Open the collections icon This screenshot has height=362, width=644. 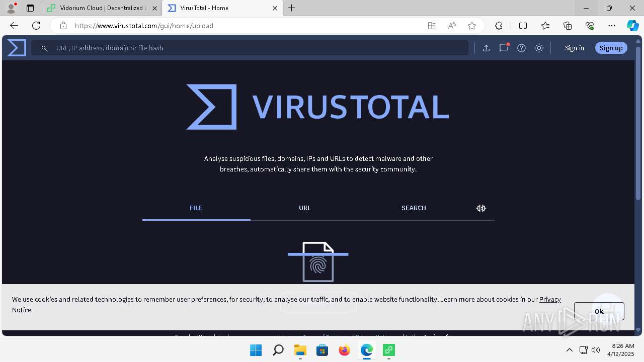[568, 26]
